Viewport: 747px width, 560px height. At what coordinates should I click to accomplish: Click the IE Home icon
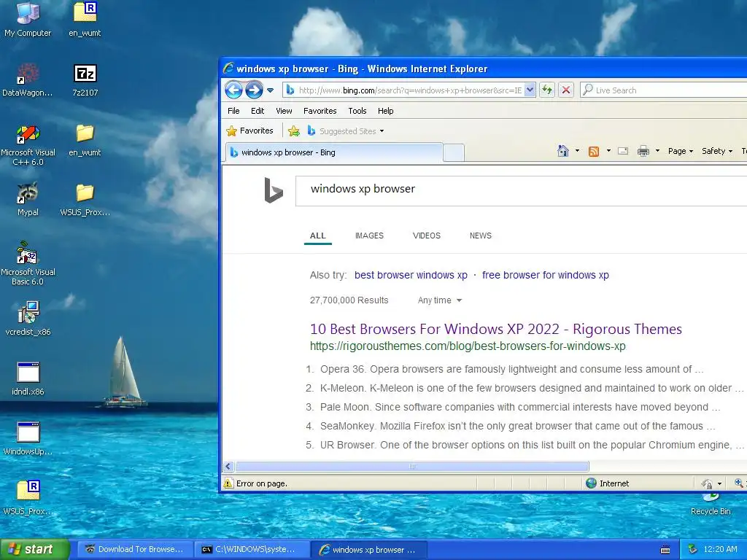[562, 151]
